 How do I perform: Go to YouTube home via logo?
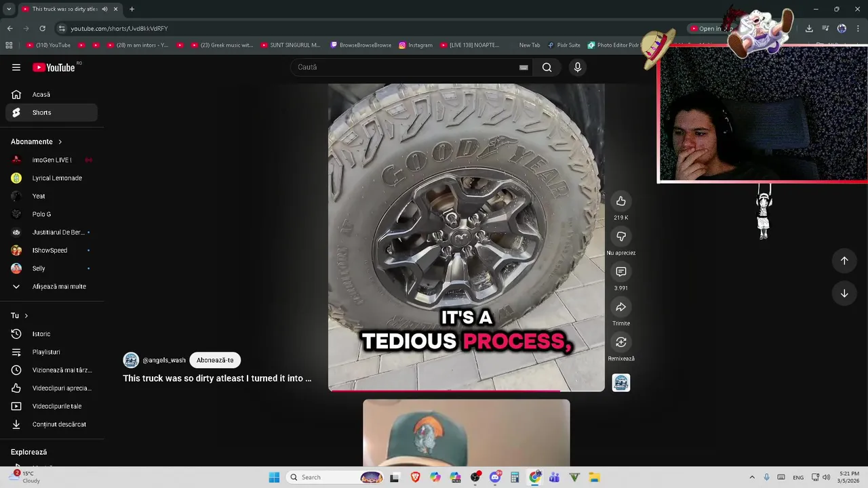[x=54, y=67]
